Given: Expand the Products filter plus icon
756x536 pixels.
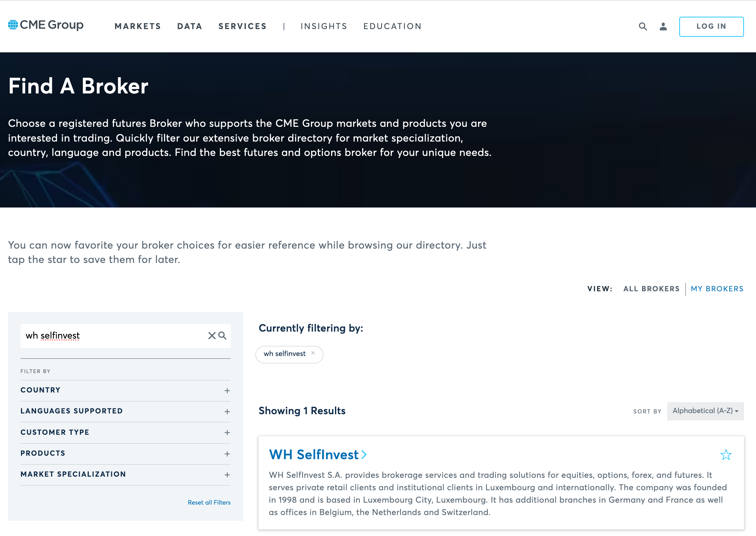Looking at the screenshot, I should coord(227,454).
